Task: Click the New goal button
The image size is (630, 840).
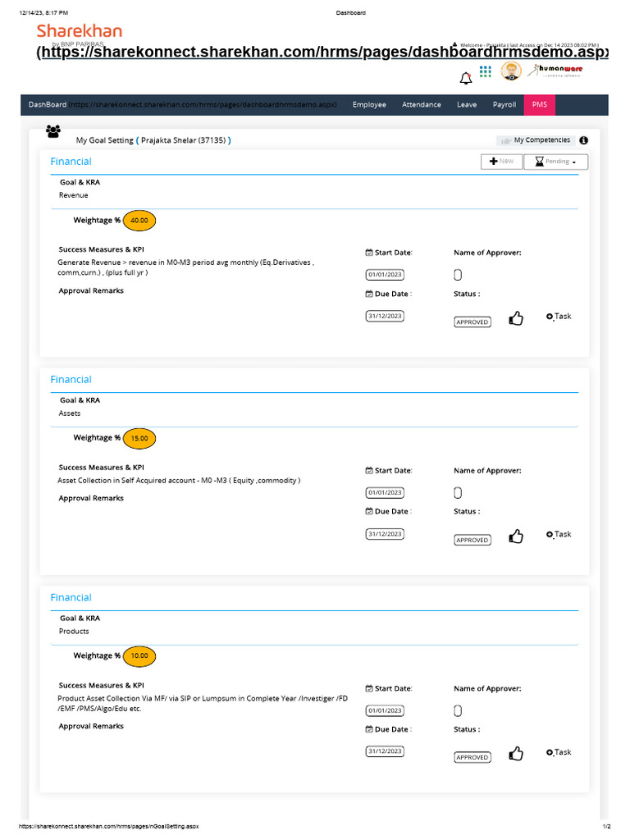Action: (501, 162)
